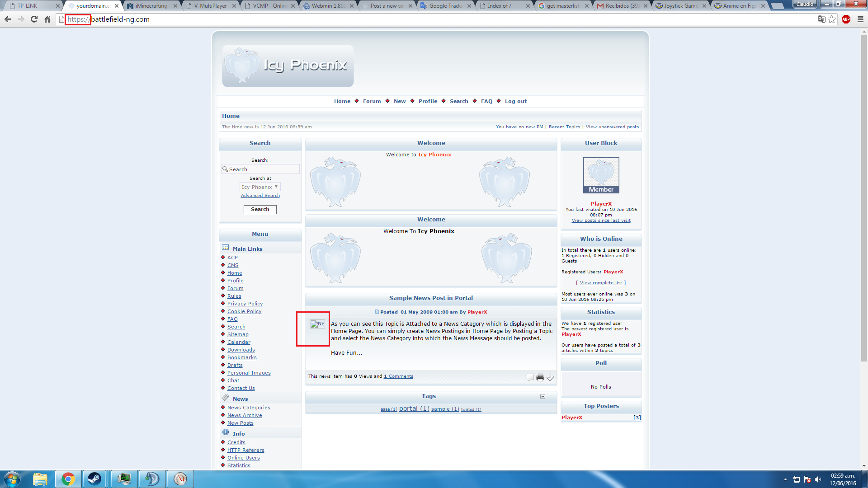868x488 pixels.
Task: Open Forum from top navigation menu
Action: (372, 101)
